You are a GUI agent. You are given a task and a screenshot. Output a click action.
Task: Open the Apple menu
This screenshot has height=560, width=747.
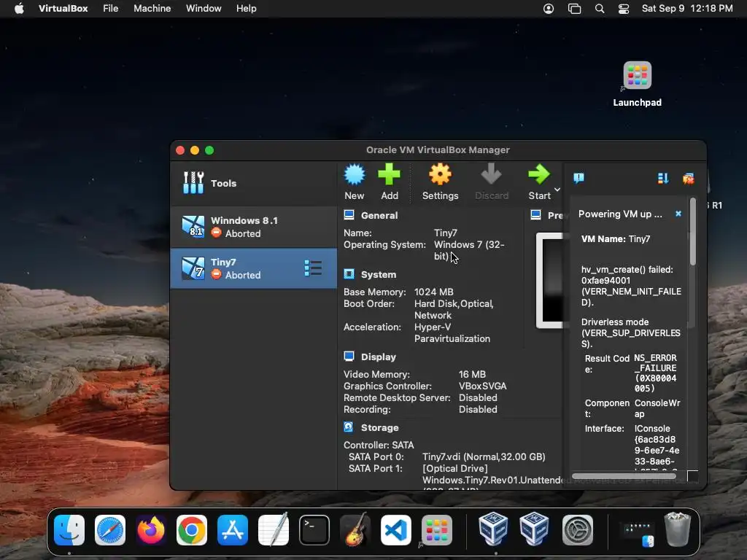[19, 9]
